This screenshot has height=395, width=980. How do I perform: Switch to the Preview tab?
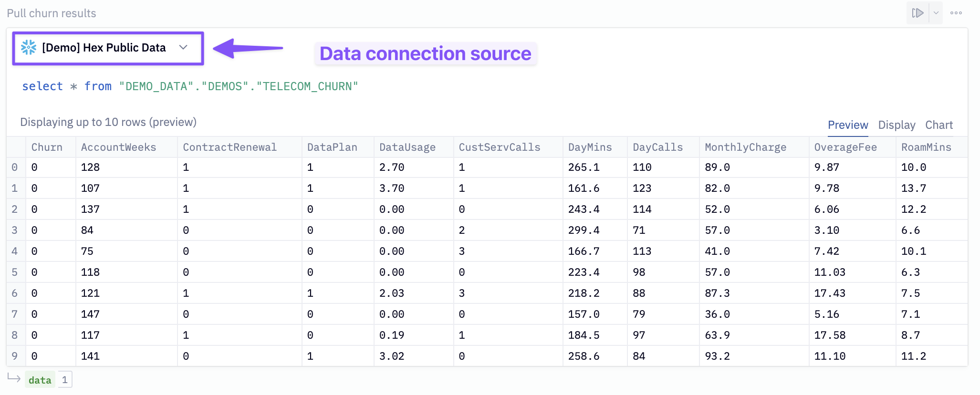tap(847, 125)
